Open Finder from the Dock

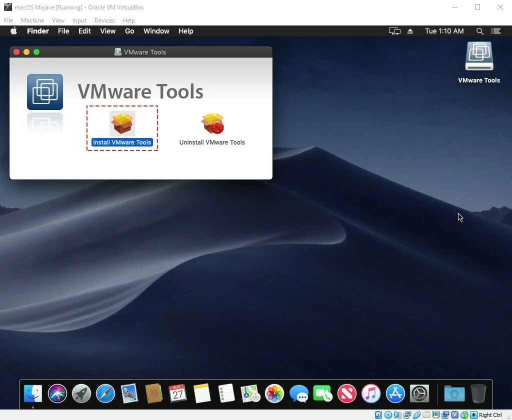(33, 393)
